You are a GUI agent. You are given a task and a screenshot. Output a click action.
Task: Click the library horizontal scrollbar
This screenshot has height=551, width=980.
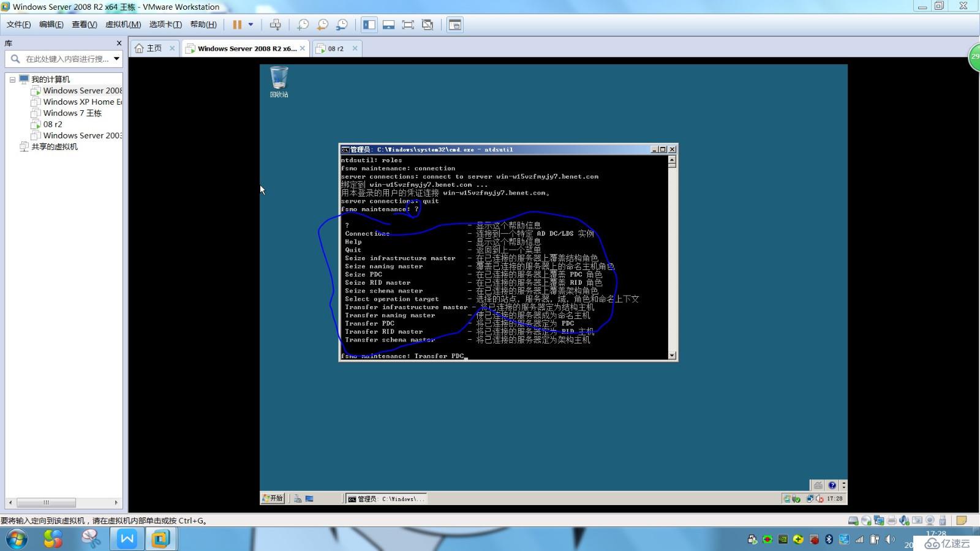[46, 503]
